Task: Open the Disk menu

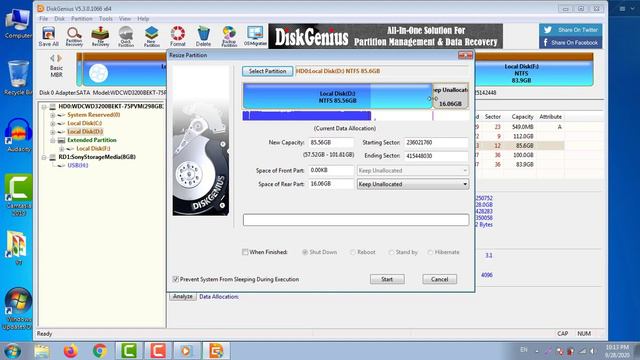Action: pyautogui.click(x=60, y=19)
